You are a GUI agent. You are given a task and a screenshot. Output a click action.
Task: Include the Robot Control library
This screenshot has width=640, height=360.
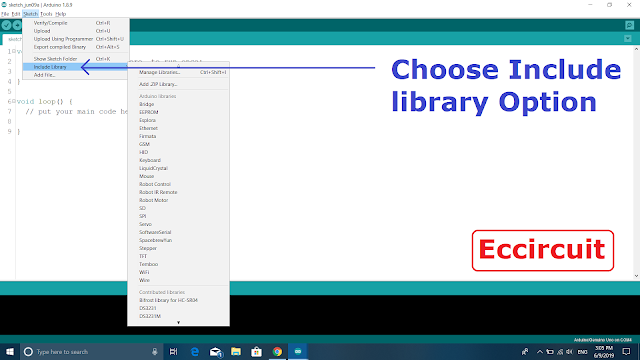point(178,184)
